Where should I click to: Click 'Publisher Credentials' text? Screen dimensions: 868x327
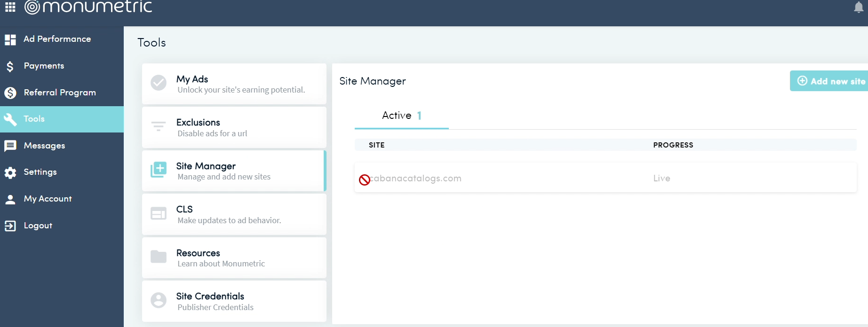tap(215, 307)
